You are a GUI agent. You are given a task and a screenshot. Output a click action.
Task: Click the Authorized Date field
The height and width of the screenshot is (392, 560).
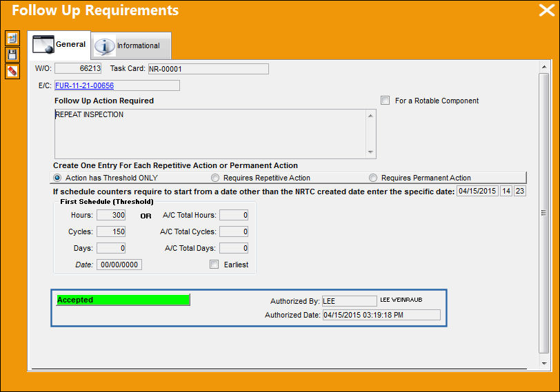coord(381,315)
